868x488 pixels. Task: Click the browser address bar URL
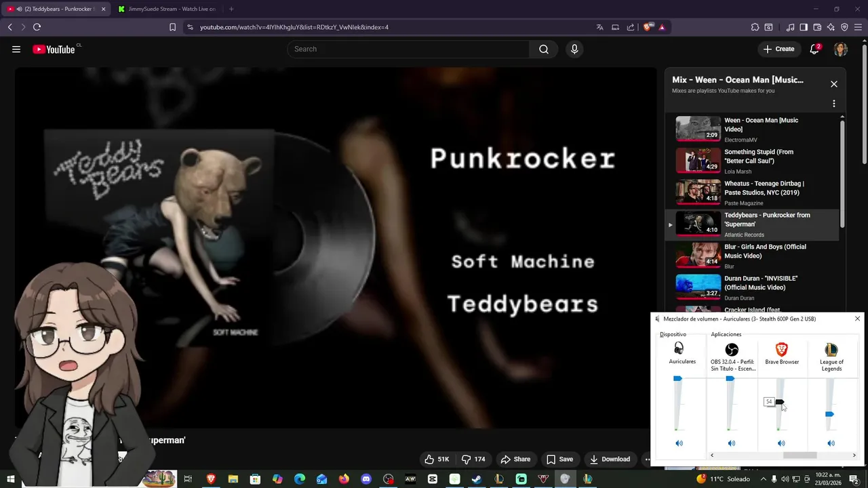294,27
